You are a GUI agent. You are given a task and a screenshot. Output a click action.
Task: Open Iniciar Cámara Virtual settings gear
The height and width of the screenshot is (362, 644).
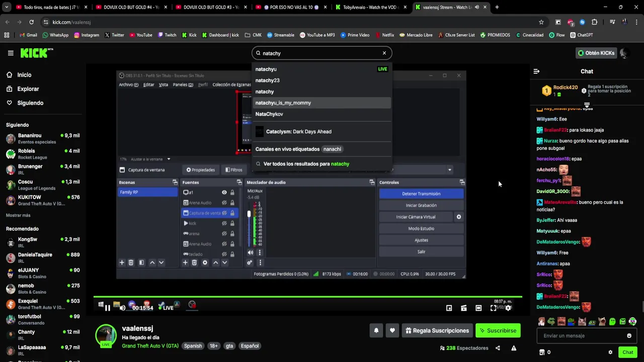pos(458,217)
